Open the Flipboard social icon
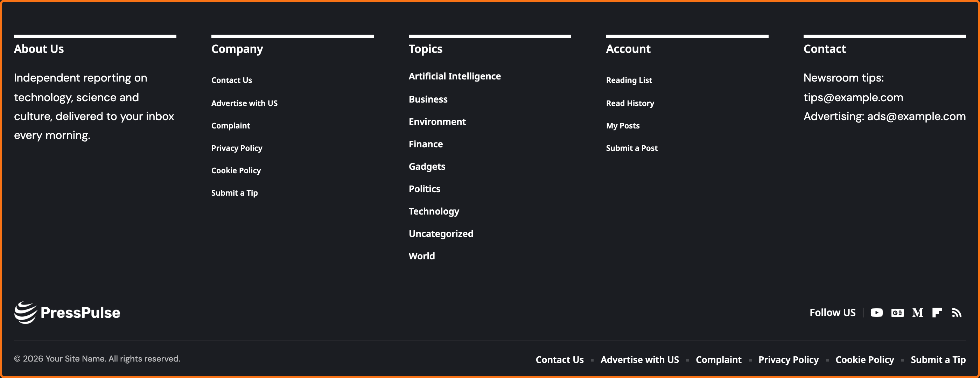The width and height of the screenshot is (980, 378). pos(937,313)
